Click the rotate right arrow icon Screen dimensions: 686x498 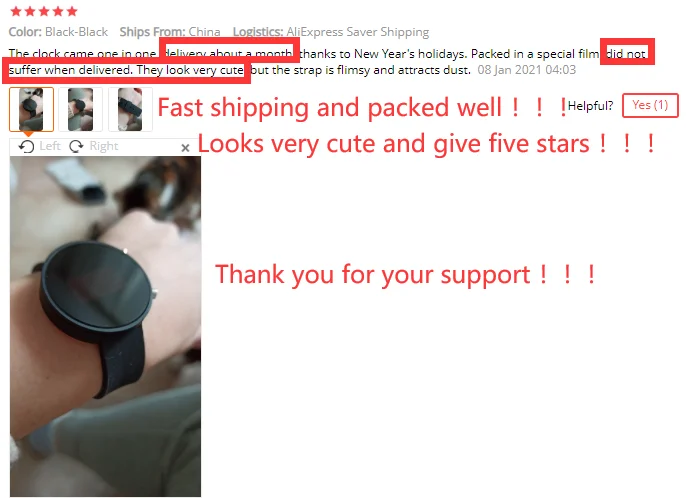(77, 146)
